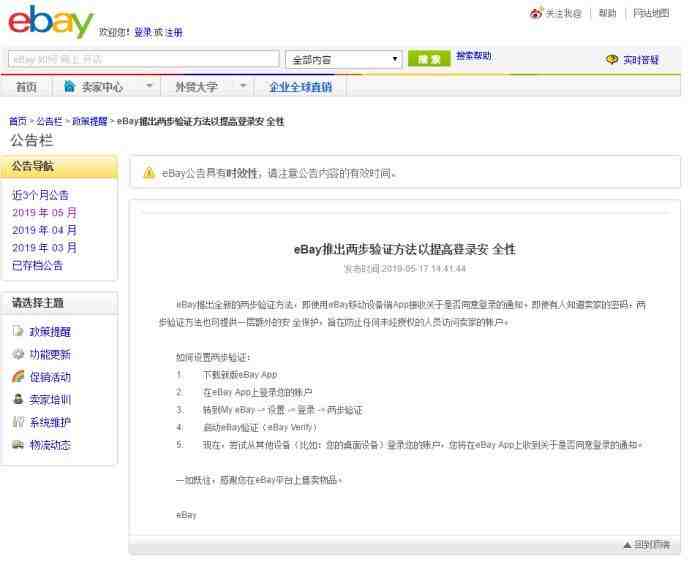Click the green 搜索 search button
The height and width of the screenshot is (565, 692).
point(429,59)
